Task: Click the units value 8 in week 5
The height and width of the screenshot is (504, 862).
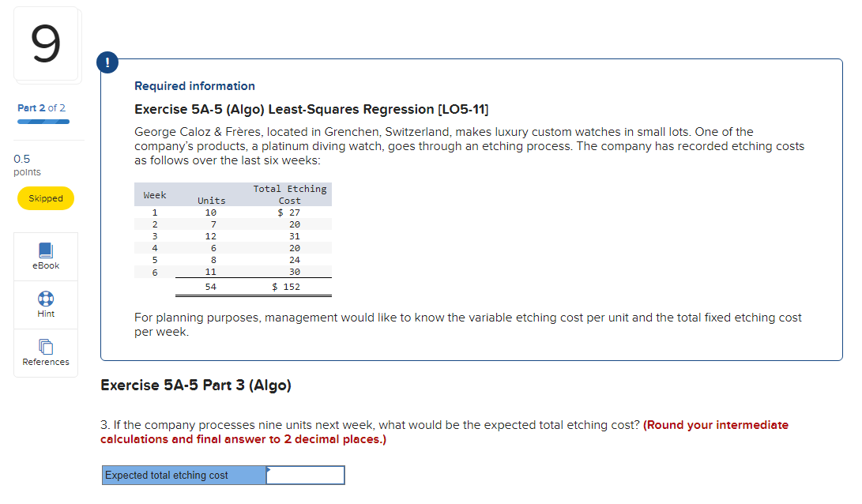Action: [213, 260]
